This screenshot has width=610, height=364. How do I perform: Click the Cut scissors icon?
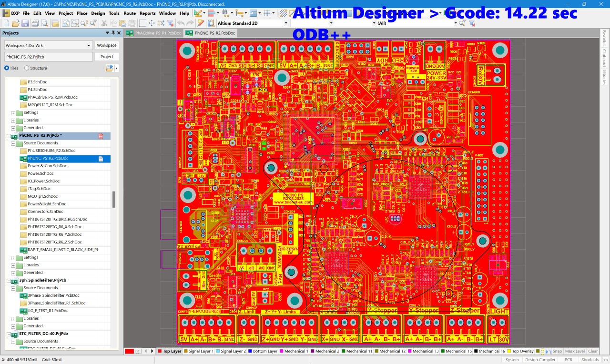[104, 23]
